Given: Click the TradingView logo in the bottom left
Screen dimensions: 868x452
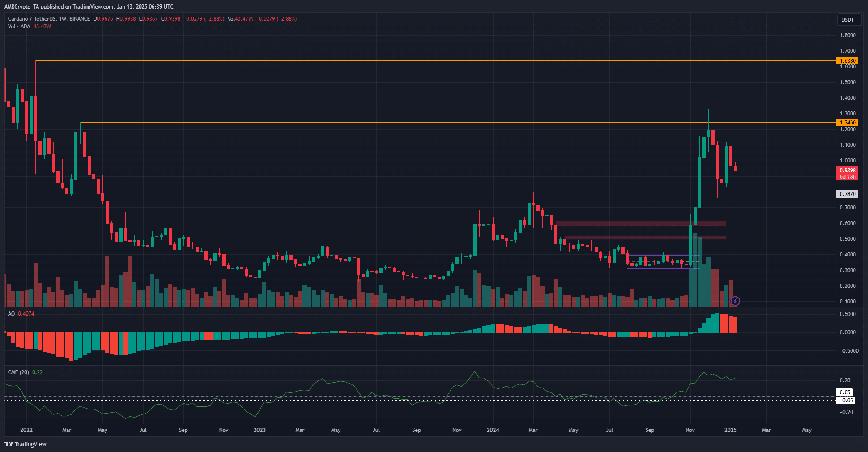Looking at the screenshot, I should (26, 444).
